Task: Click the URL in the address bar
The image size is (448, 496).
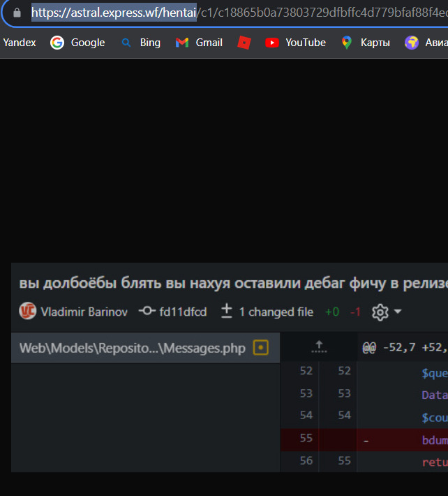Action: click(x=239, y=13)
